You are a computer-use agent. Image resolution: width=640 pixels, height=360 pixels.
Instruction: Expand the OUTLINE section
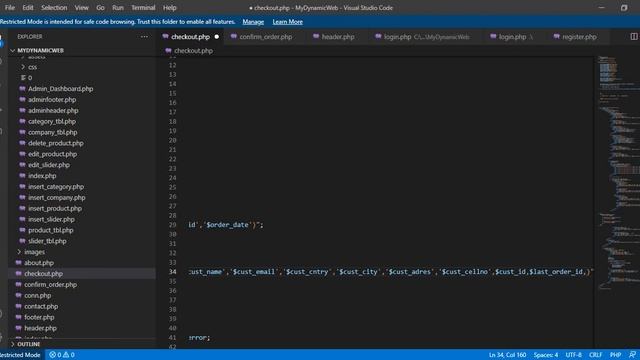coord(29,344)
